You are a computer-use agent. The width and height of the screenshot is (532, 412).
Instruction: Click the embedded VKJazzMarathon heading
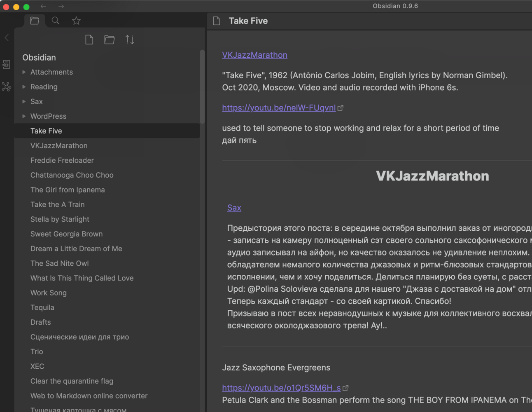point(432,176)
